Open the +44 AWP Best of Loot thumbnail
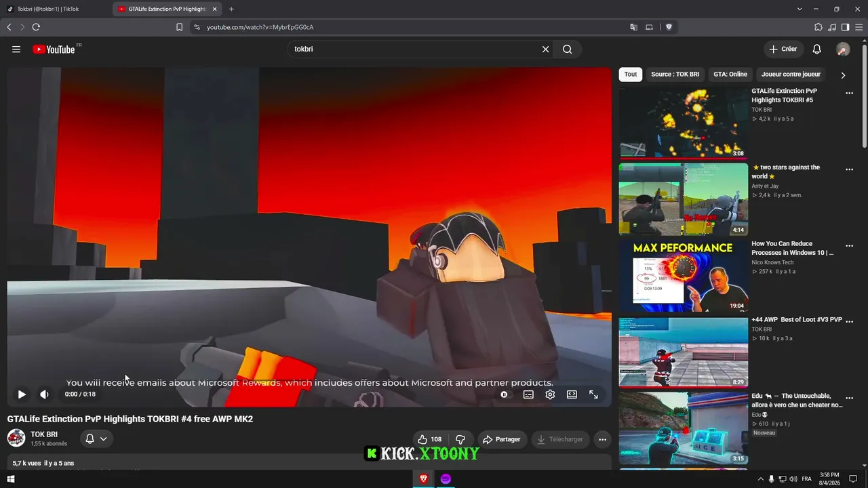 tap(684, 352)
